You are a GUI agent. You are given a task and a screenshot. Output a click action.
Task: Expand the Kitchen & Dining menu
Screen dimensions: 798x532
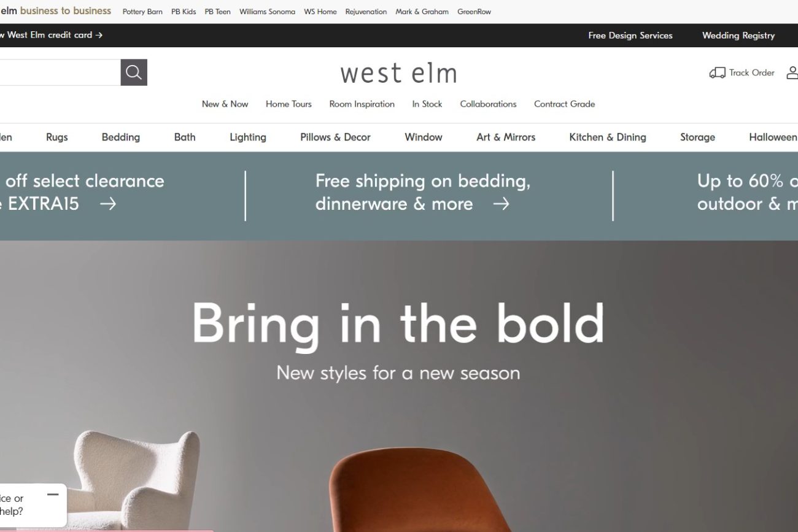click(x=608, y=137)
